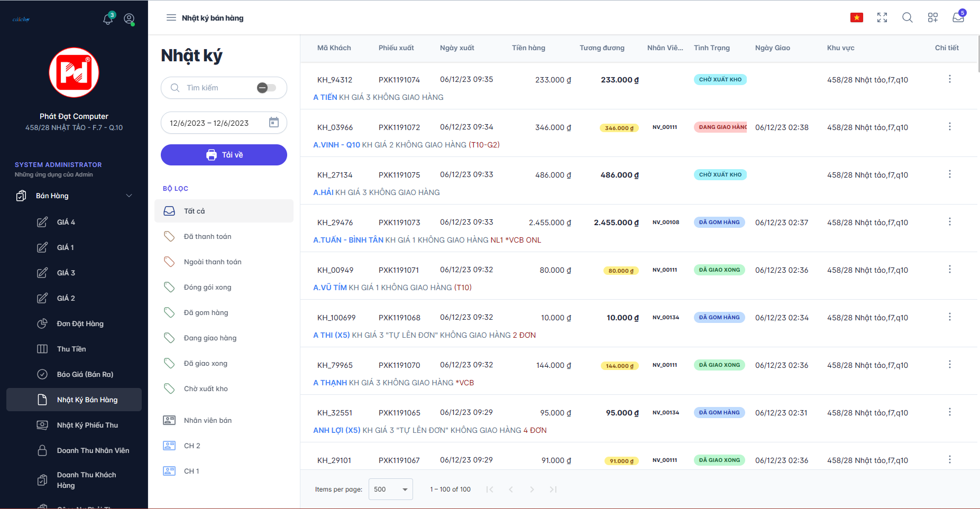The width and height of the screenshot is (980, 509).
Task: Open the notifications bell icon
Action: [x=108, y=19]
